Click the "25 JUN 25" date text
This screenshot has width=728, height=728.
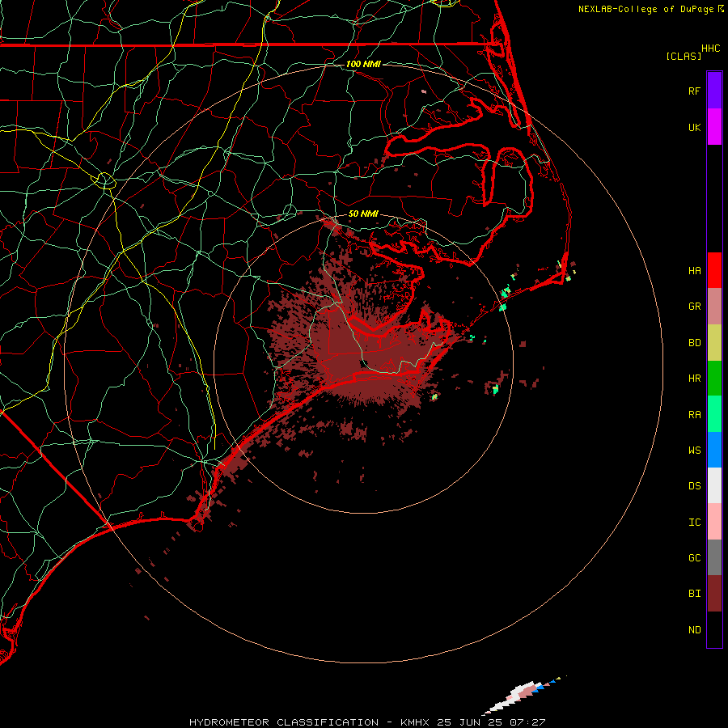coord(470,722)
